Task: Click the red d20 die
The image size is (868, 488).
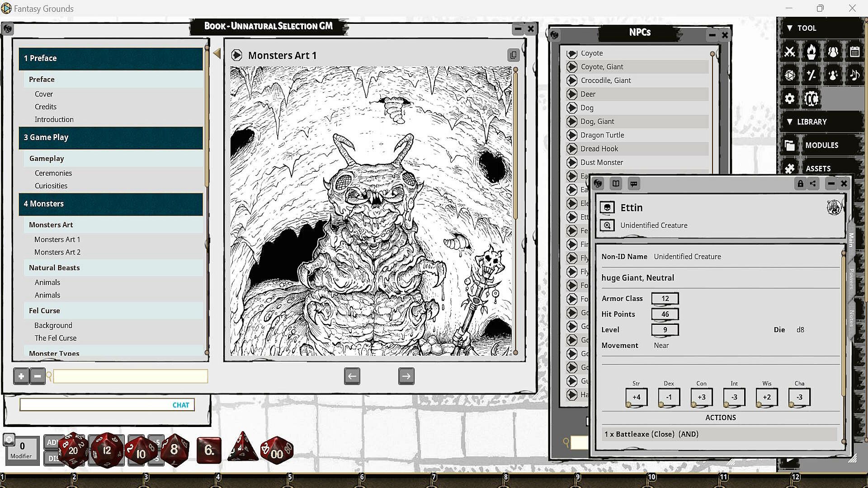Action: [x=73, y=450]
